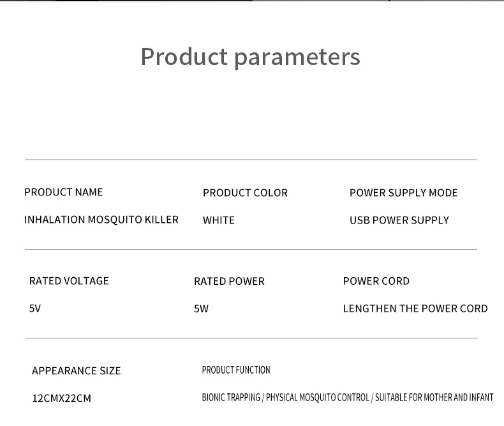The height and width of the screenshot is (426, 504).
Task: Click the LENGTHEN THE POWER CORD value
Action: [415, 308]
